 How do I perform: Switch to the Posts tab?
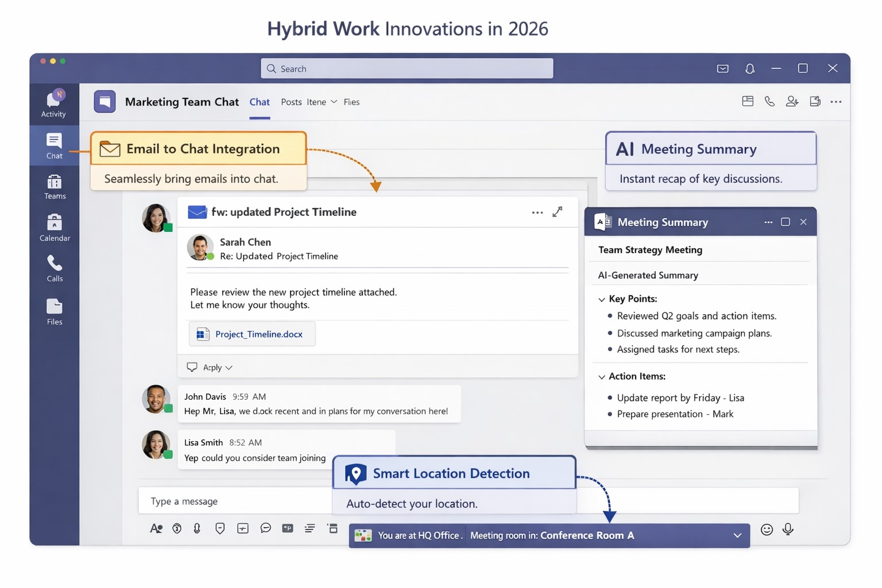coord(291,102)
